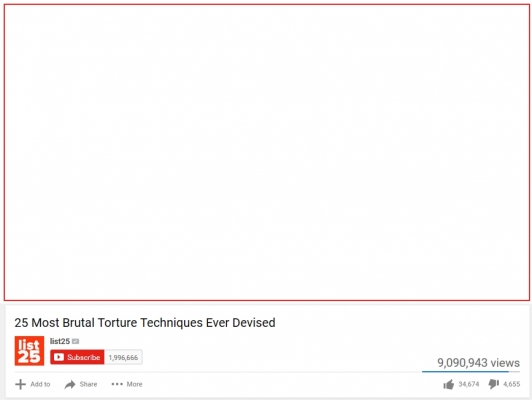This screenshot has height=400, width=532.
Task: Click the verified badge next to list25
Action: [x=76, y=341]
